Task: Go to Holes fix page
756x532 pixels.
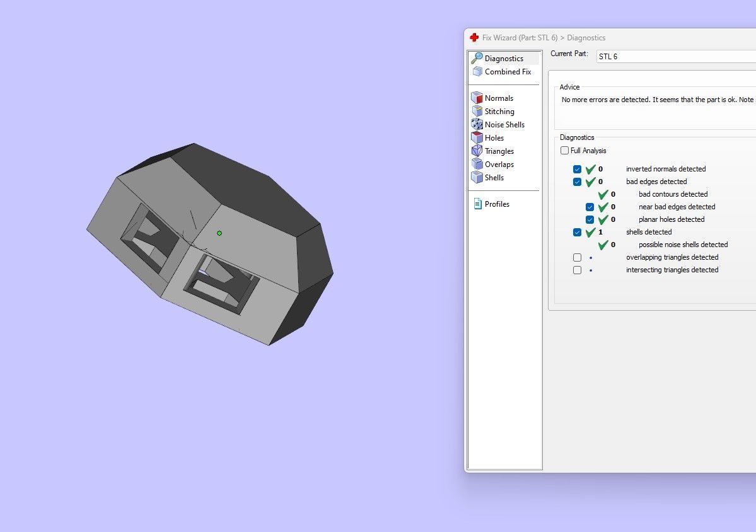Action: (494, 138)
